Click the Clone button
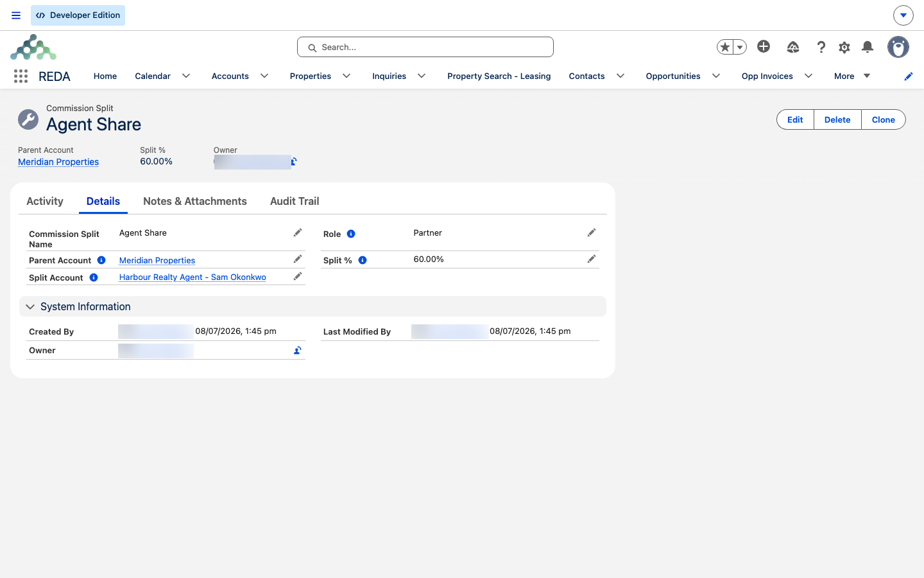 [x=883, y=119]
